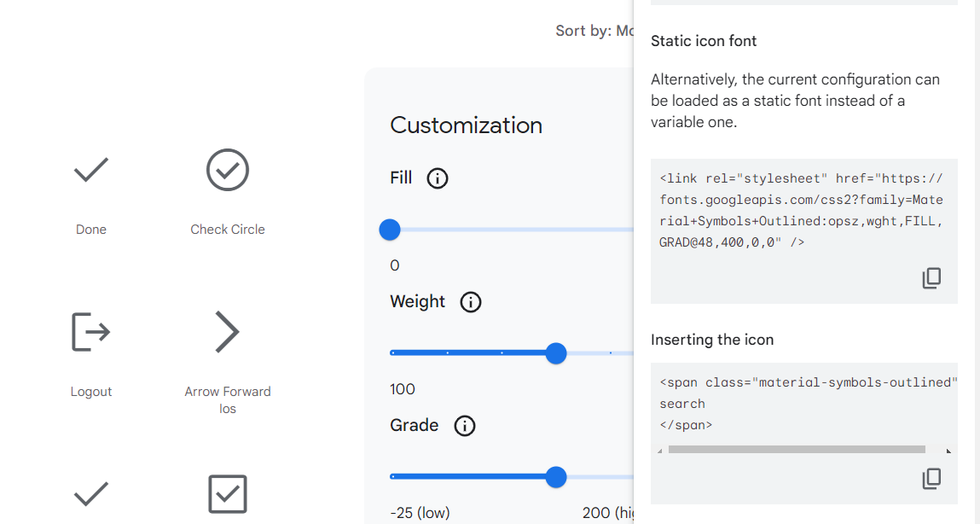This screenshot has width=980, height=524.
Task: Select the check box outline icon
Action: 227,493
